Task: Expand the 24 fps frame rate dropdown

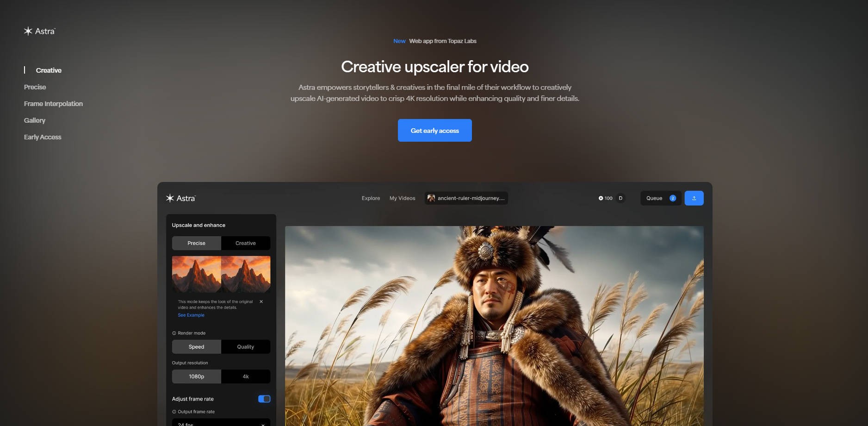Action: pos(221,422)
